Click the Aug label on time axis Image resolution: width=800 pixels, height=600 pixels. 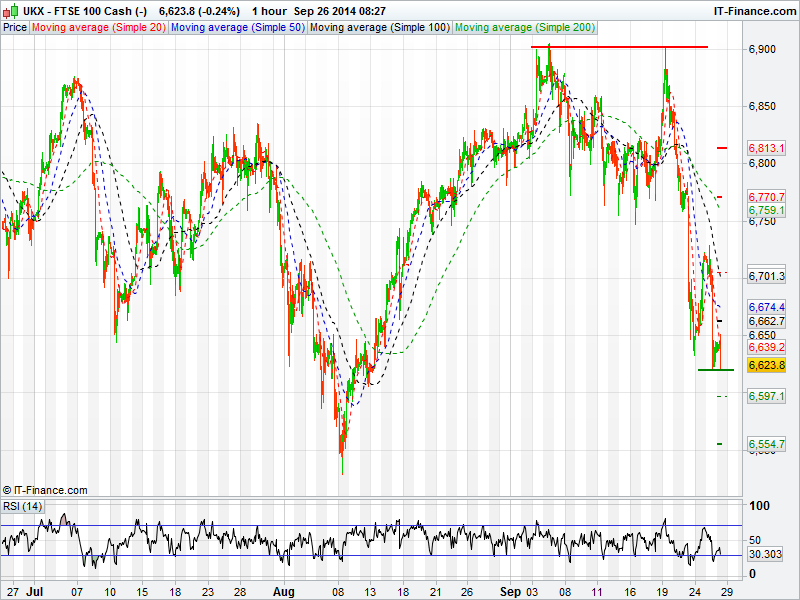click(284, 592)
